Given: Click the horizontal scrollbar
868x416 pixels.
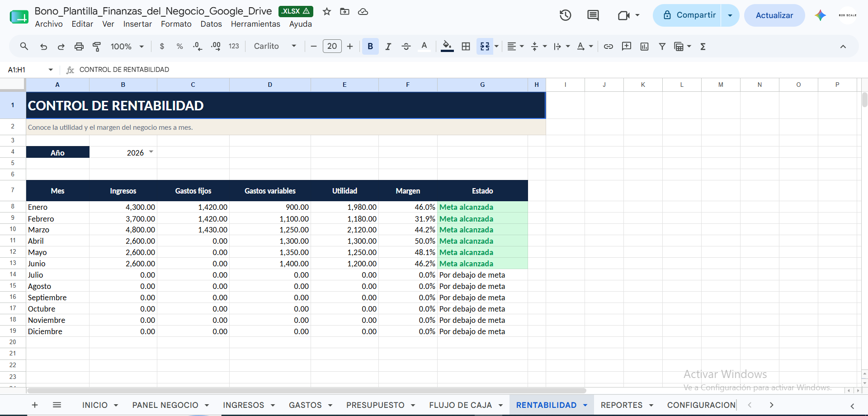Looking at the screenshot, I should click(307, 390).
